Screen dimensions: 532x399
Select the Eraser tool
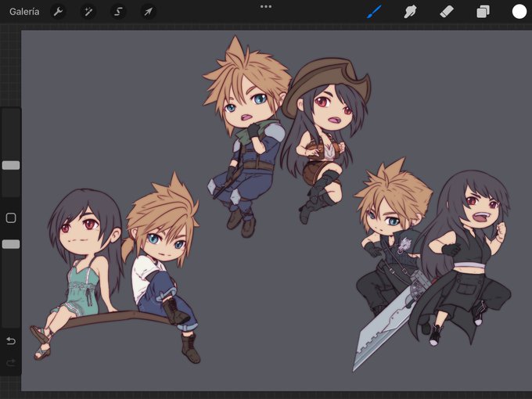pos(447,12)
